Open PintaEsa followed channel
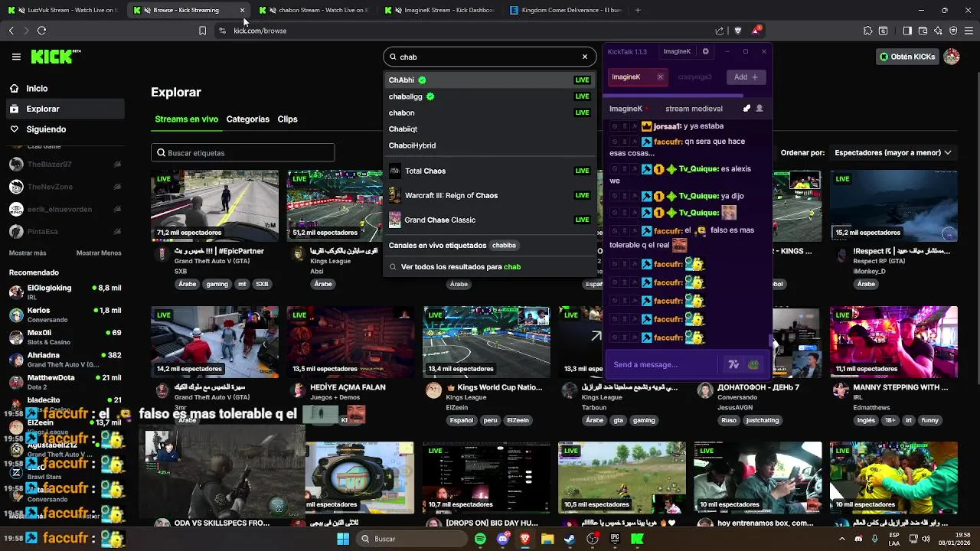Screen dimensions: 980x551 [x=64, y=231]
